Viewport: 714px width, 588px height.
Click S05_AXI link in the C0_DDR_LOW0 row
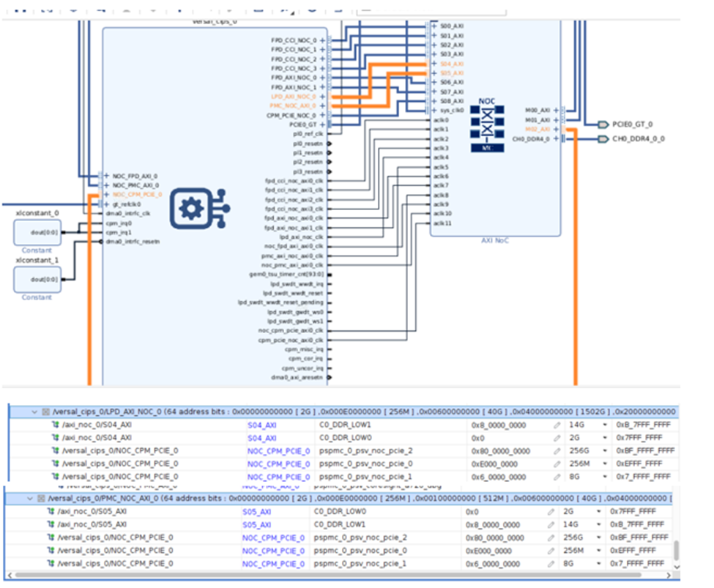256,512
